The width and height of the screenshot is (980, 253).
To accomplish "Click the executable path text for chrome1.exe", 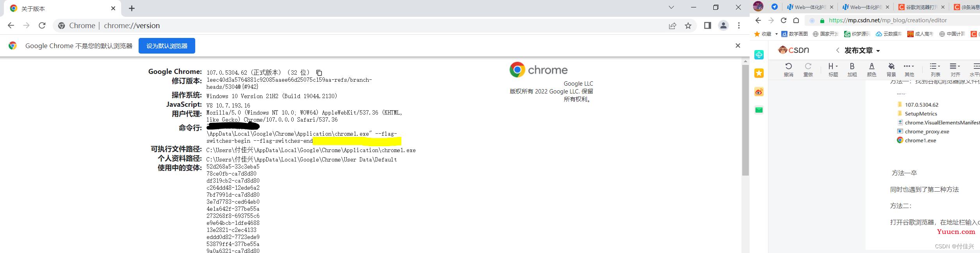I will click(311, 150).
